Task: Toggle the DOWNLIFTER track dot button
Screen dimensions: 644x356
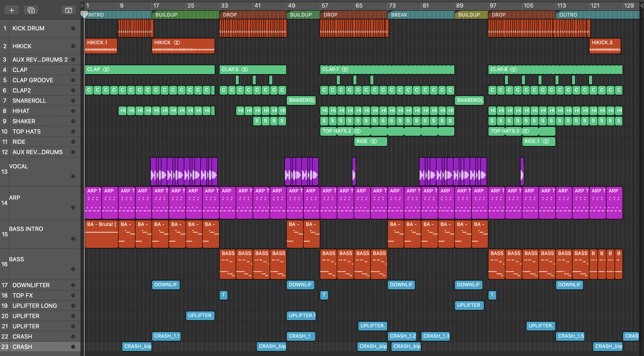Action: 73,285
